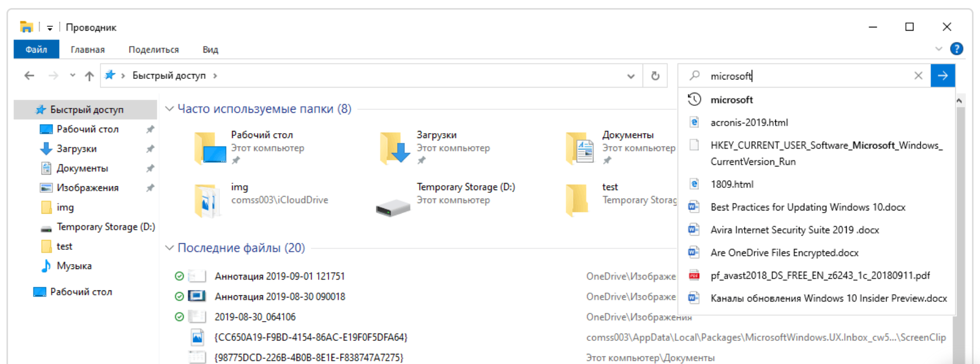Click the scrollbar up arrow
The image size is (980, 364).
coord(959,100)
